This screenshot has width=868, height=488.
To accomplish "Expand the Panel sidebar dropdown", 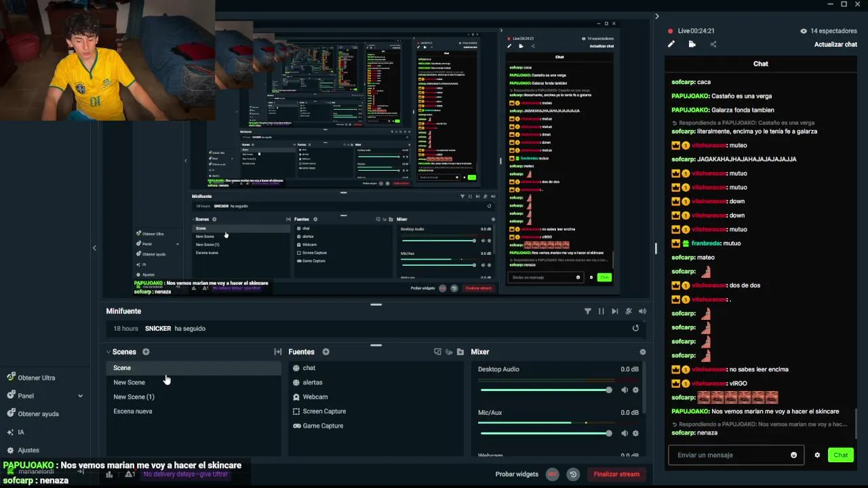I will click(80, 396).
